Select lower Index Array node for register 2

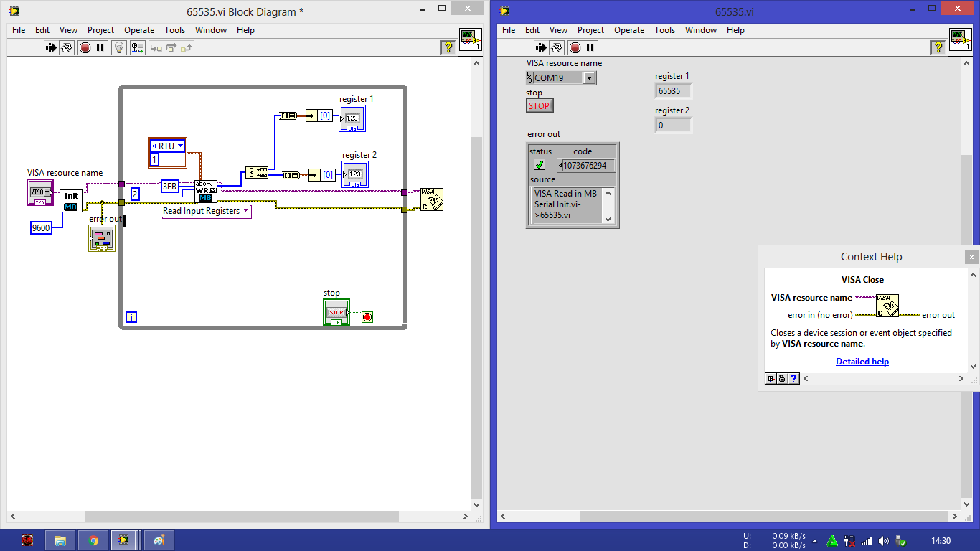click(x=322, y=174)
